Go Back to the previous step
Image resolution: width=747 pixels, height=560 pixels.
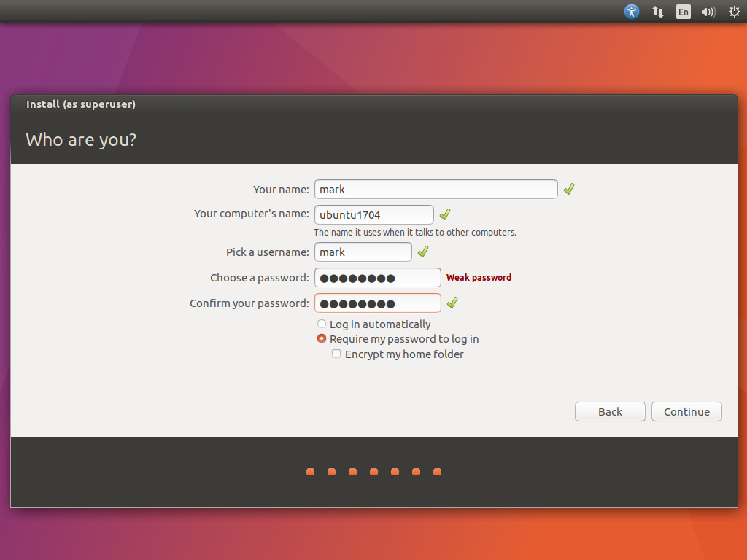coord(610,412)
